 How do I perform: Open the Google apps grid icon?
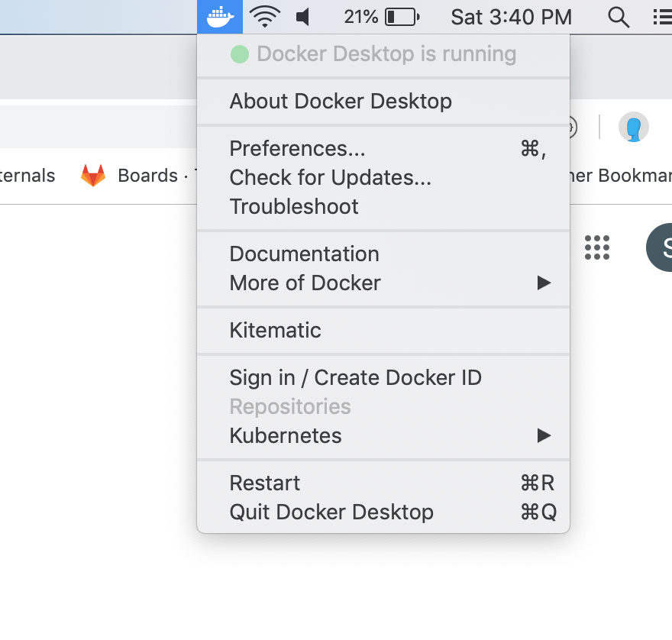point(597,247)
